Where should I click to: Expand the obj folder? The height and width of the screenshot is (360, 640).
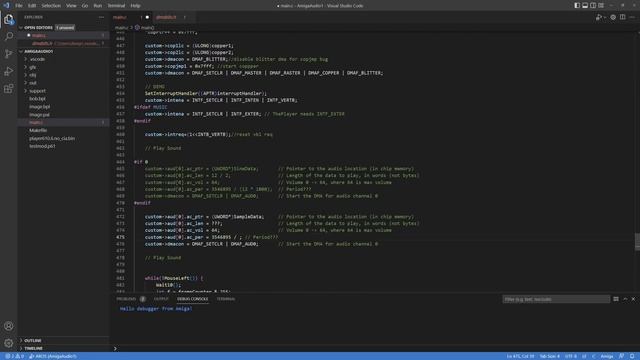click(64, 75)
